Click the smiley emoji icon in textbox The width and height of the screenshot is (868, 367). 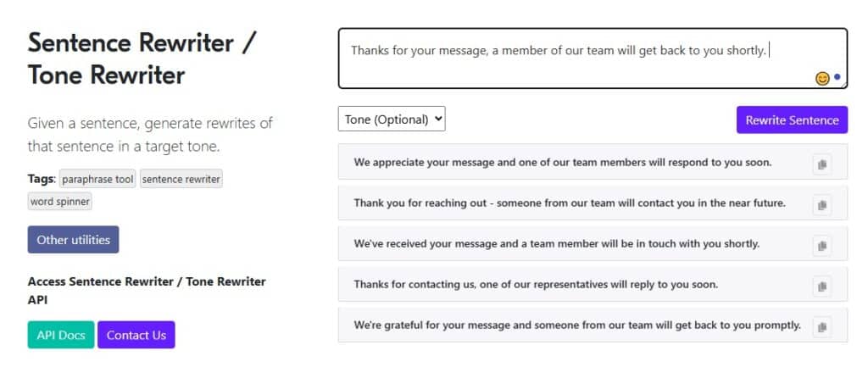point(822,78)
